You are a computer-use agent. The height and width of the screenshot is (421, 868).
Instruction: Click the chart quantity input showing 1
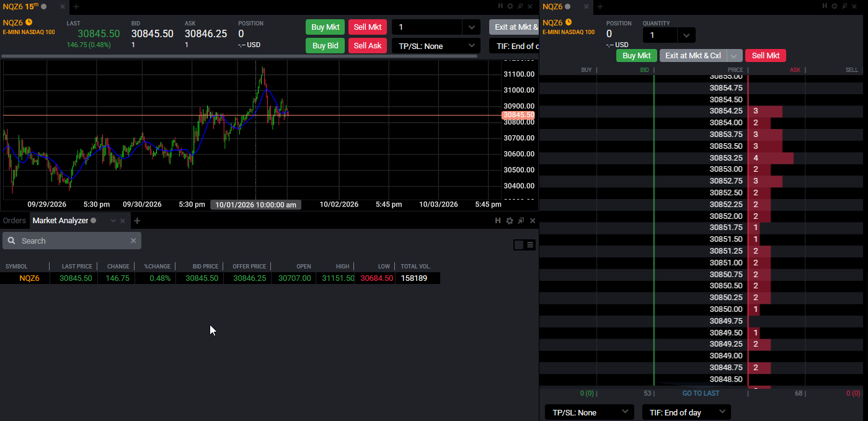(x=427, y=27)
